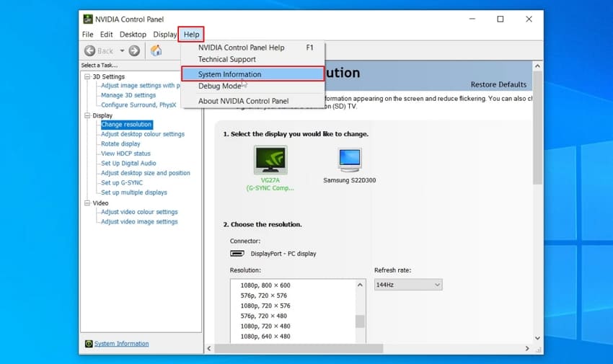Open Adjust video image settings
Viewport: 613px width, 364px height.
click(x=139, y=222)
